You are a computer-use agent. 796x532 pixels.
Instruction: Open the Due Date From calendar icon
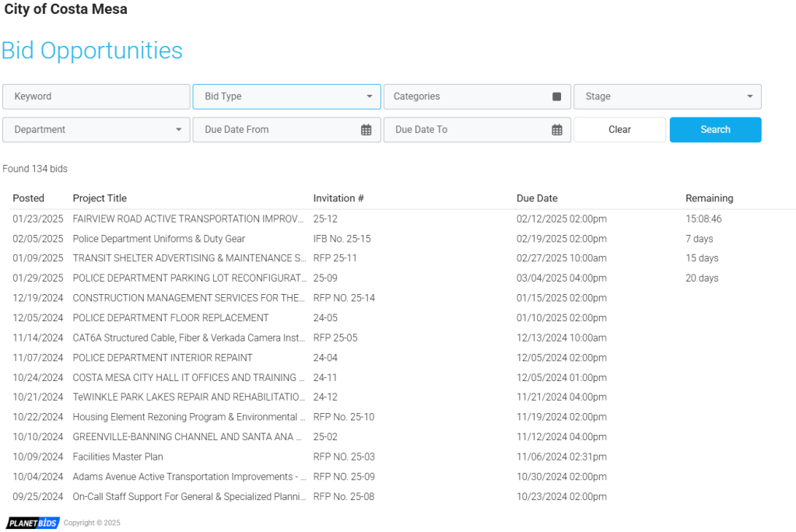pos(366,130)
